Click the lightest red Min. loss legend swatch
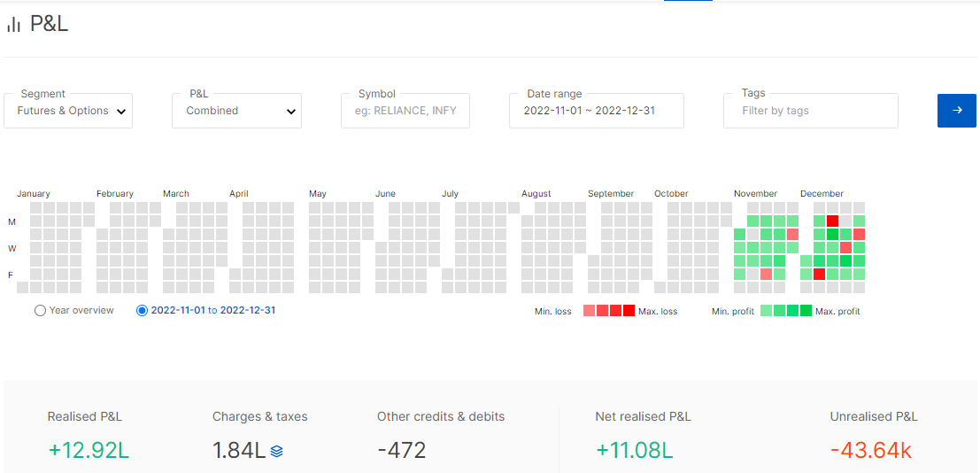The image size is (980, 473). pos(589,310)
